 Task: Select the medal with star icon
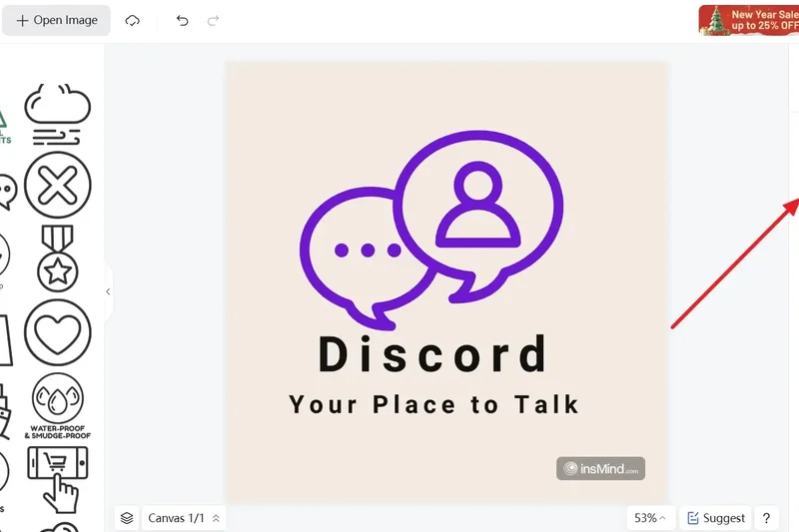58,259
